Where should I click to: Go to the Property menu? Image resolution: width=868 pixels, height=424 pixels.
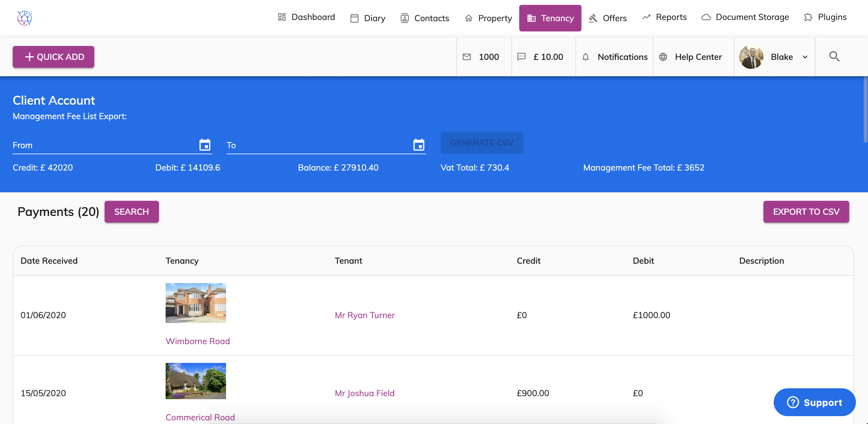tap(488, 18)
